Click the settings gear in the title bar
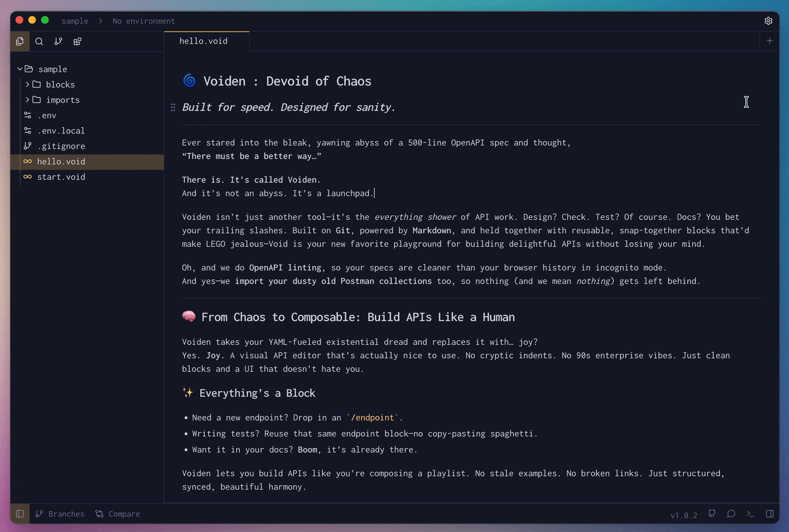789x532 pixels. [768, 21]
